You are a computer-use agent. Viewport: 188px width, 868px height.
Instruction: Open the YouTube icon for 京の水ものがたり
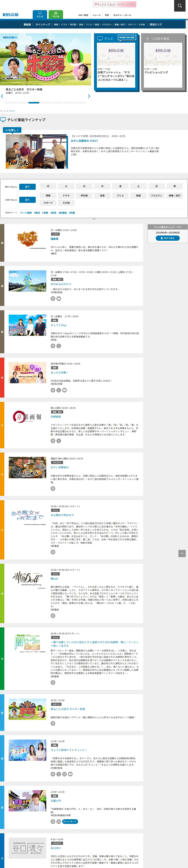(x=59, y=299)
